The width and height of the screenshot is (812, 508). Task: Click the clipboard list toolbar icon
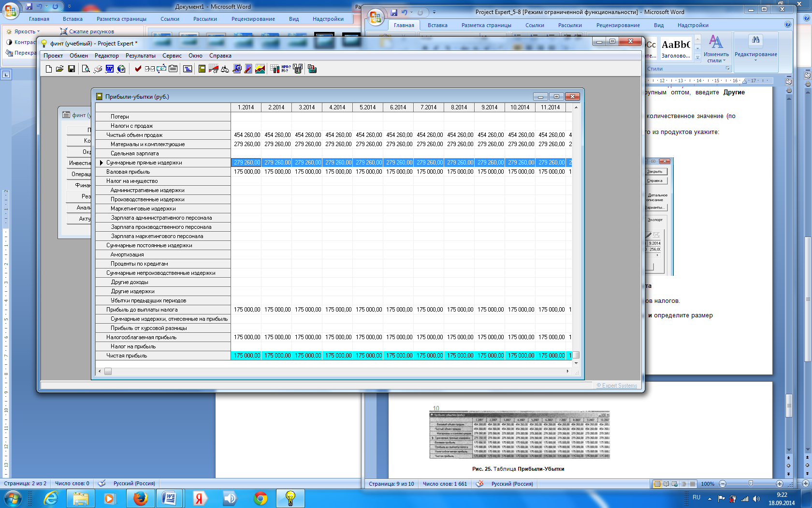point(173,69)
